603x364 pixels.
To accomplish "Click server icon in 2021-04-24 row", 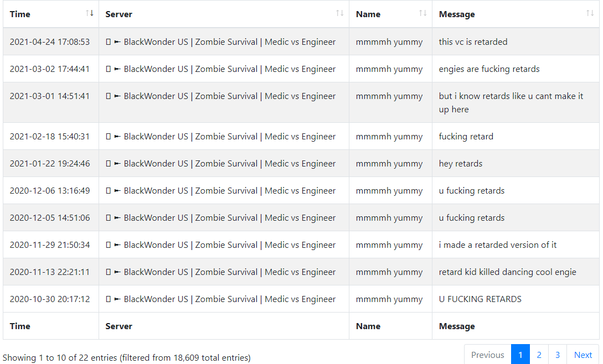I will tap(108, 42).
